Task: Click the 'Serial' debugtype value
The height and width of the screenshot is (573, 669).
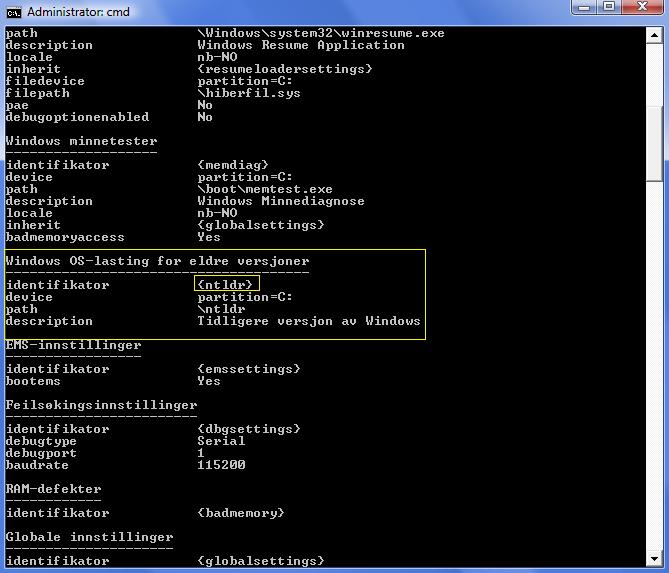Action: tap(221, 441)
